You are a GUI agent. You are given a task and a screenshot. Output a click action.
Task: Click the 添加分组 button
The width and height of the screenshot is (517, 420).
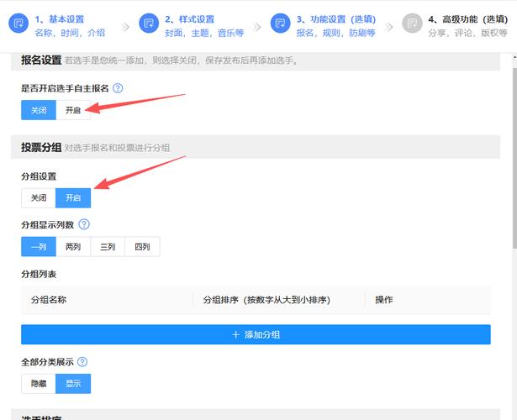click(256, 334)
